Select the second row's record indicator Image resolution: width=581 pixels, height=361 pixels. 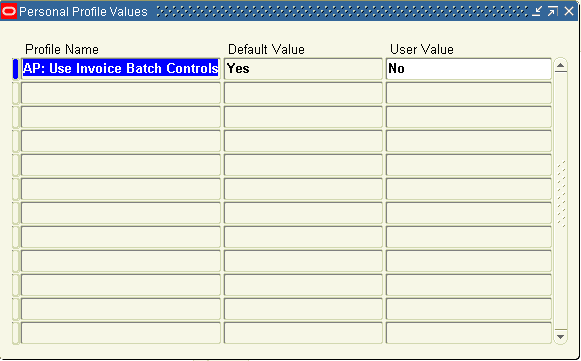pos(16,93)
